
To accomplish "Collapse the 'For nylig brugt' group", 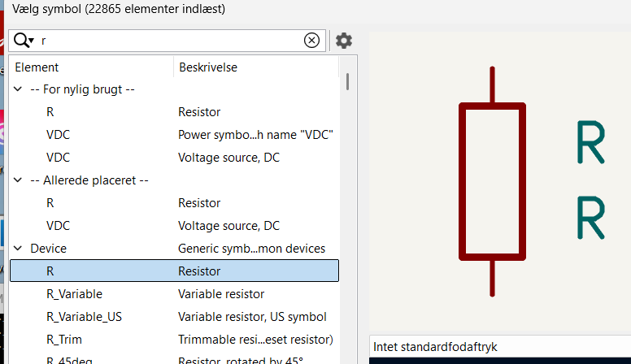I will (x=18, y=89).
